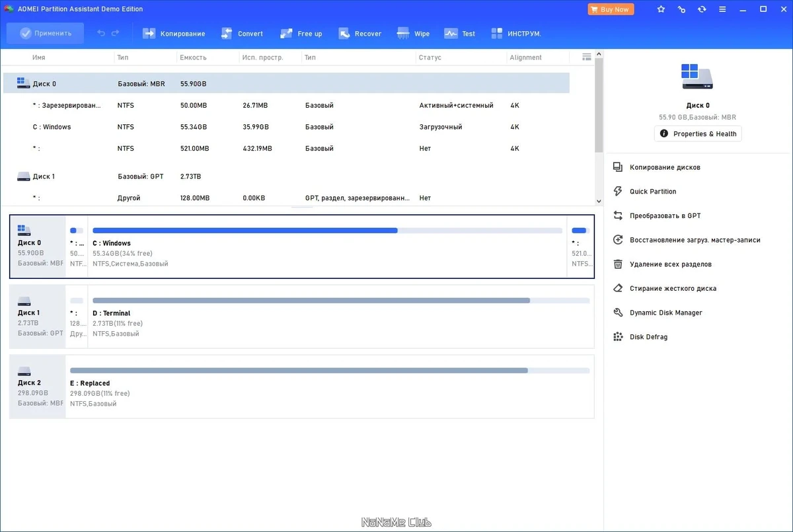
Task: Click the C : Windows usage bar
Action: coord(327,231)
